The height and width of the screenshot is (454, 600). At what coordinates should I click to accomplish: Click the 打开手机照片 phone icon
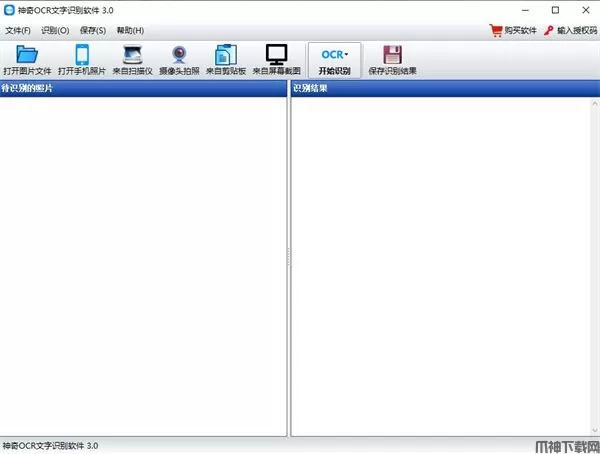pos(82,55)
